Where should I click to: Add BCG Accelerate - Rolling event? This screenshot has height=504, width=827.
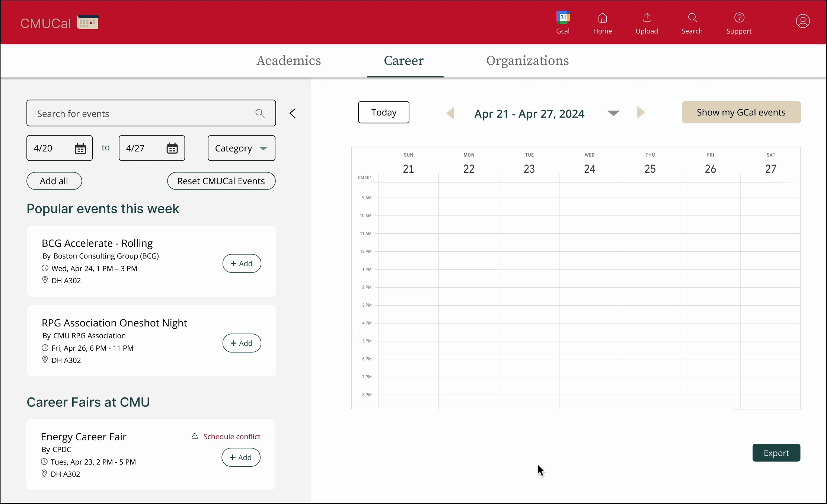tap(242, 264)
